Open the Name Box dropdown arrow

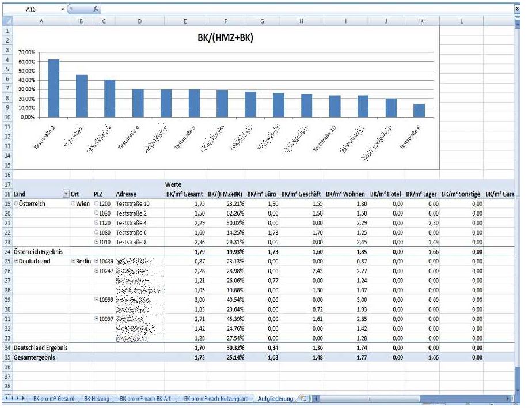point(63,9)
